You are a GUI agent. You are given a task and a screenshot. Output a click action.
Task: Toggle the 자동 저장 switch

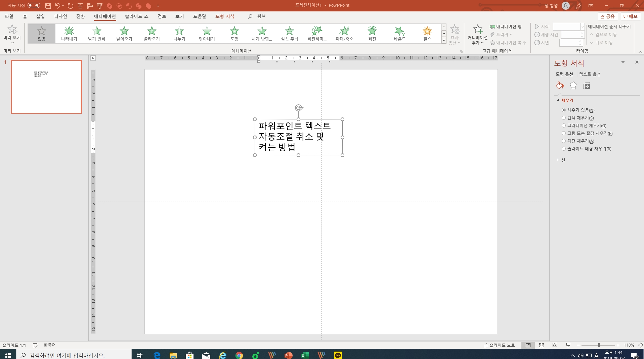click(x=34, y=5)
